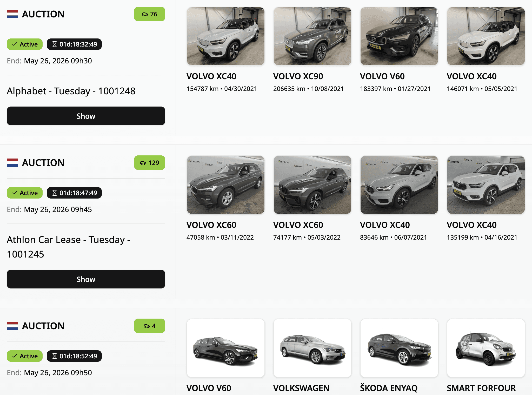532x395 pixels.
Task: Show the Alphabet Tuesday 1001248 auction
Action: pos(86,116)
